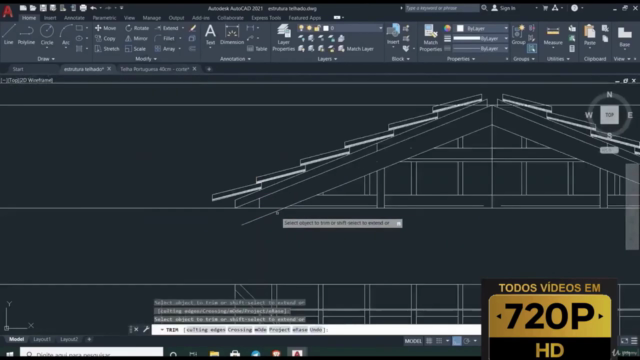The height and width of the screenshot is (360, 640).
Task: Expand the Groups panel
Action: click(524, 59)
